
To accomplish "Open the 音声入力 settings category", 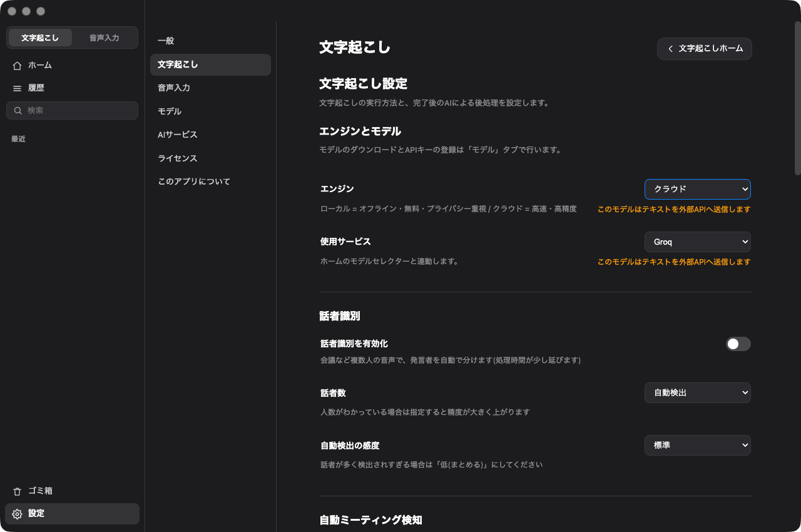I will point(210,88).
